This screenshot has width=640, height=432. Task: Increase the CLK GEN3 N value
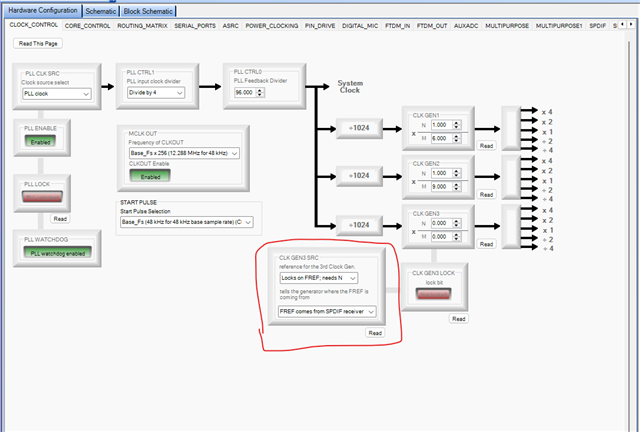point(457,221)
